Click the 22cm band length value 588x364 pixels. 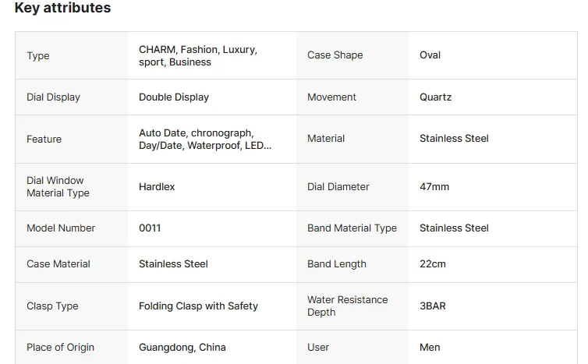click(x=432, y=264)
